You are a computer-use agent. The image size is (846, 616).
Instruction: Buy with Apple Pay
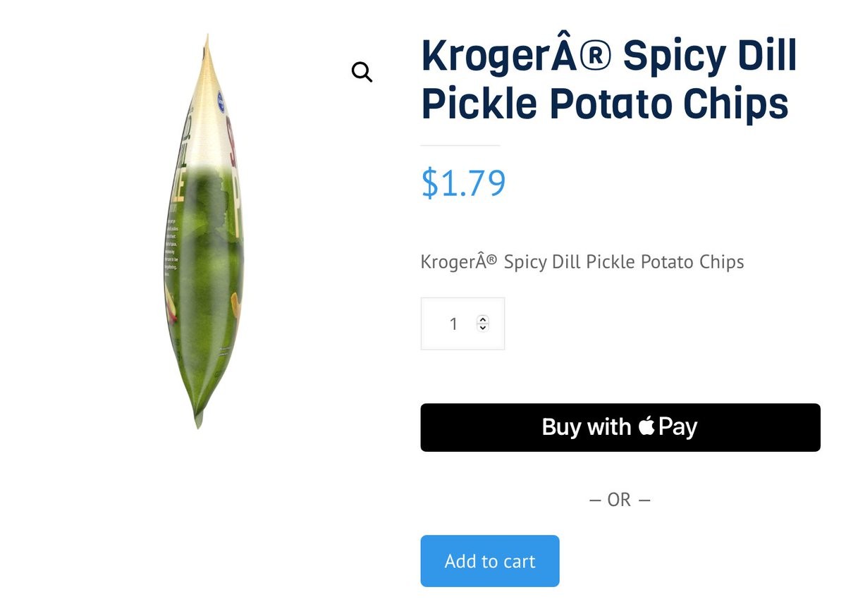tap(620, 427)
